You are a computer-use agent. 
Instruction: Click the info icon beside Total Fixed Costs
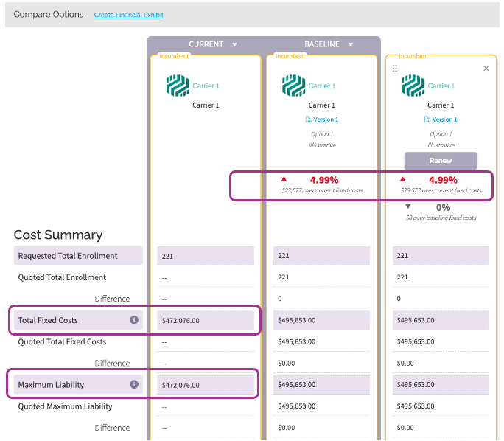click(x=134, y=320)
